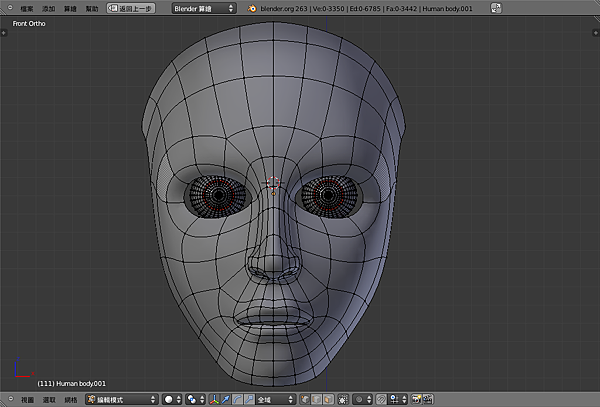The height and width of the screenshot is (407, 600).
Task: Click the 選取 (Select) menu in the 3D header
Action: pyautogui.click(x=48, y=398)
